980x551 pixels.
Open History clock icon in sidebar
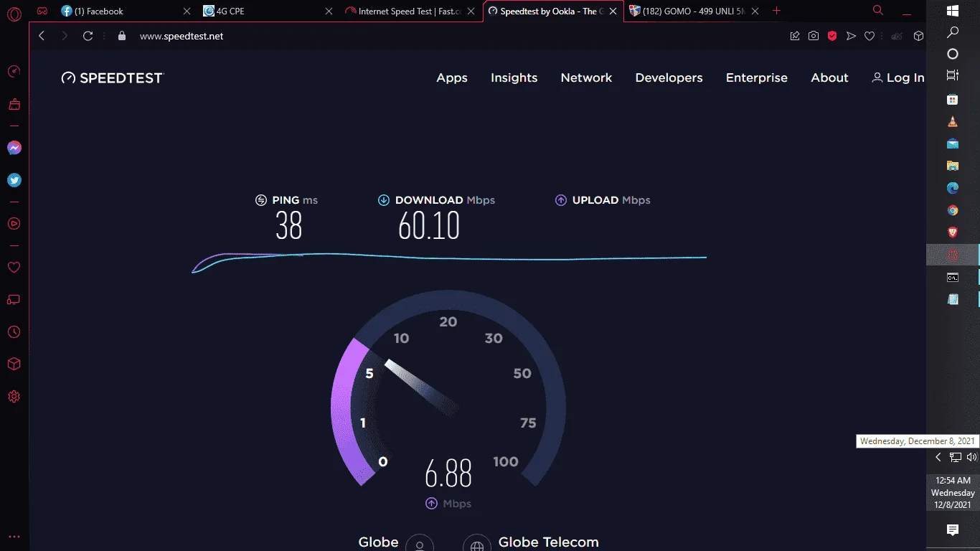14,332
